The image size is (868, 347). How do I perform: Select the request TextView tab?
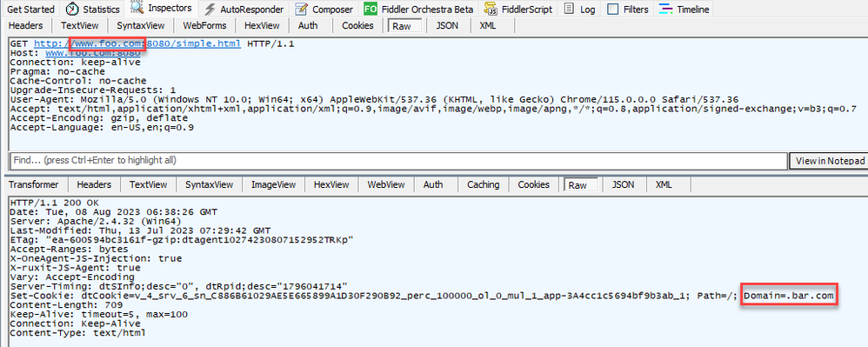[80, 25]
